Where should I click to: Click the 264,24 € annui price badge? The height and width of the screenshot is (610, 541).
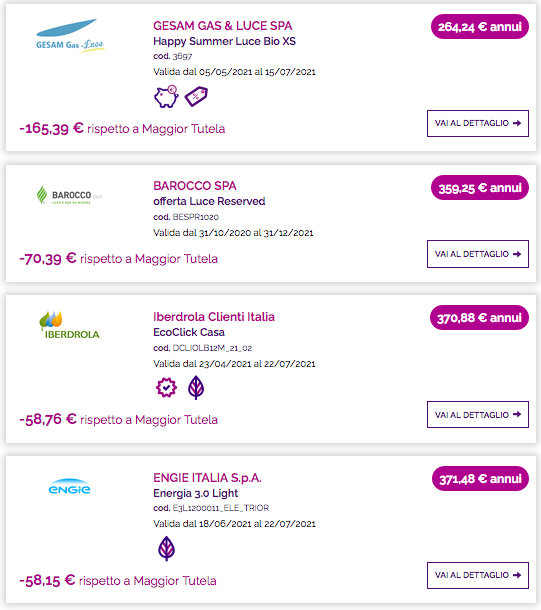click(480, 27)
